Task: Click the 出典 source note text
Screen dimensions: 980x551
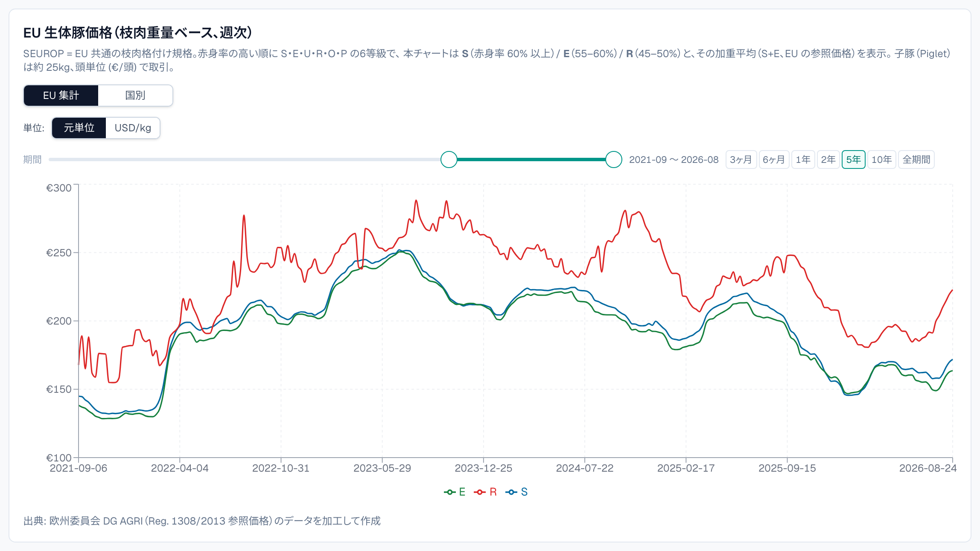Action: point(202,521)
